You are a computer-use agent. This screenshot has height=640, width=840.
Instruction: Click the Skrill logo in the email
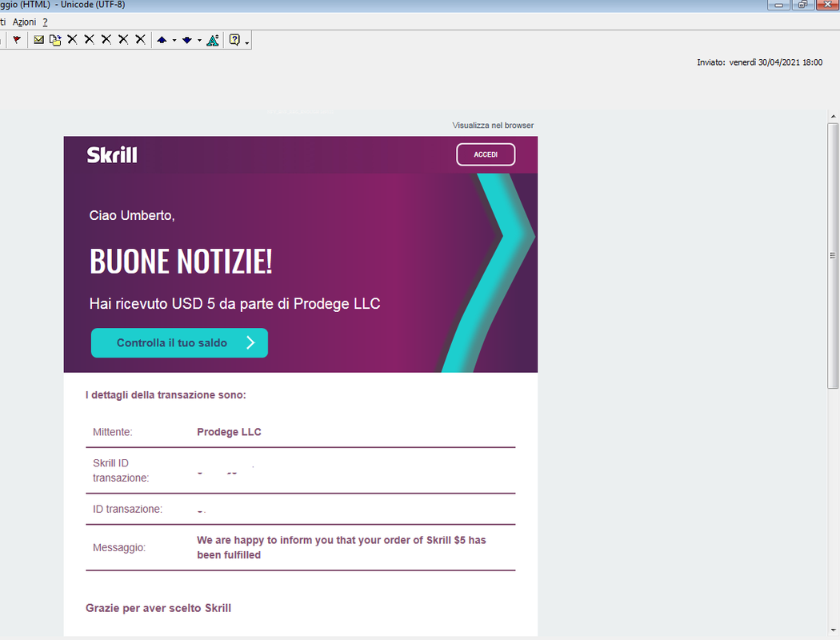coord(112,154)
